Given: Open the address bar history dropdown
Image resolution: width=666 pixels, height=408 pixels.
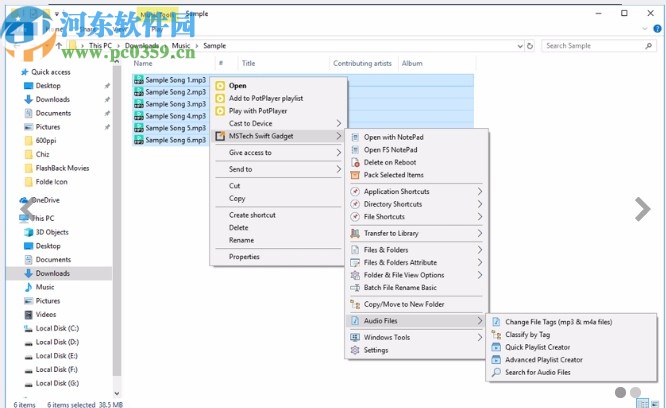Looking at the screenshot, I should point(520,46).
